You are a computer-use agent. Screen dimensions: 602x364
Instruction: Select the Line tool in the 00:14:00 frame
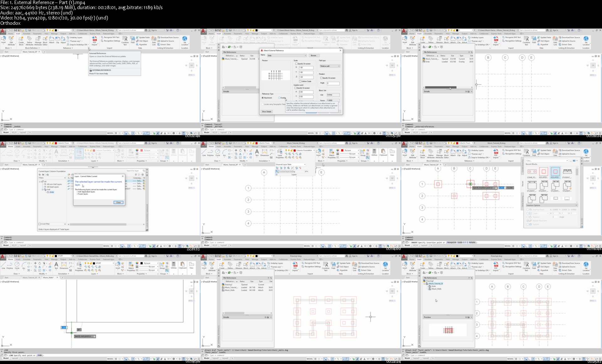pyautogui.click(x=204, y=153)
